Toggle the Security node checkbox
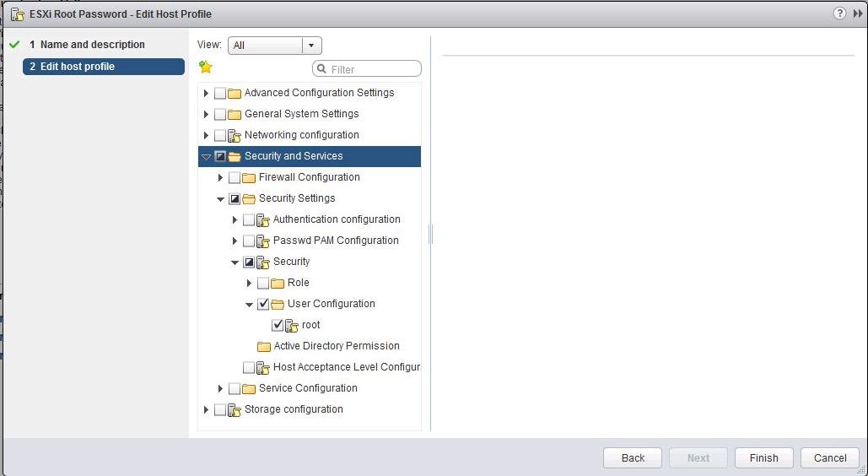The width and height of the screenshot is (868, 476). pyautogui.click(x=249, y=262)
